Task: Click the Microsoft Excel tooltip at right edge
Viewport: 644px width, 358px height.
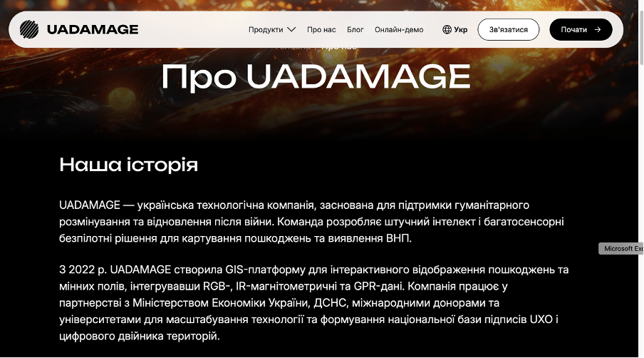Action: pyautogui.click(x=623, y=248)
